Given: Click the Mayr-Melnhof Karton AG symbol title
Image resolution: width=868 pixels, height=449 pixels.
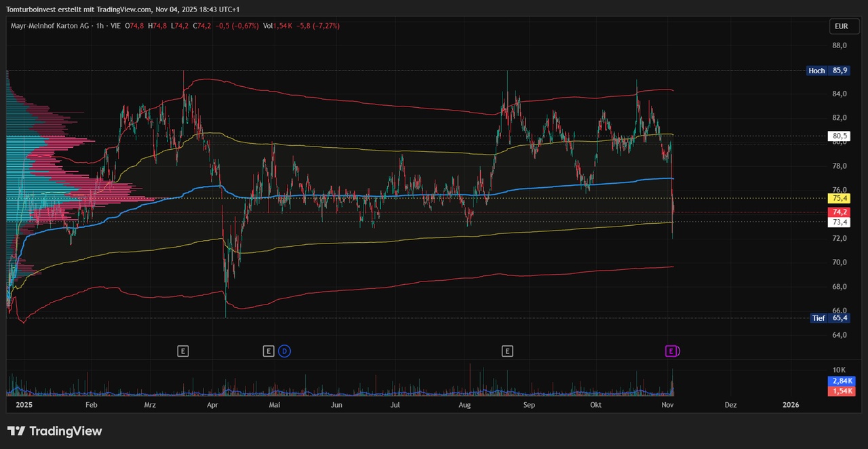Looking at the screenshot, I should click(x=51, y=26).
